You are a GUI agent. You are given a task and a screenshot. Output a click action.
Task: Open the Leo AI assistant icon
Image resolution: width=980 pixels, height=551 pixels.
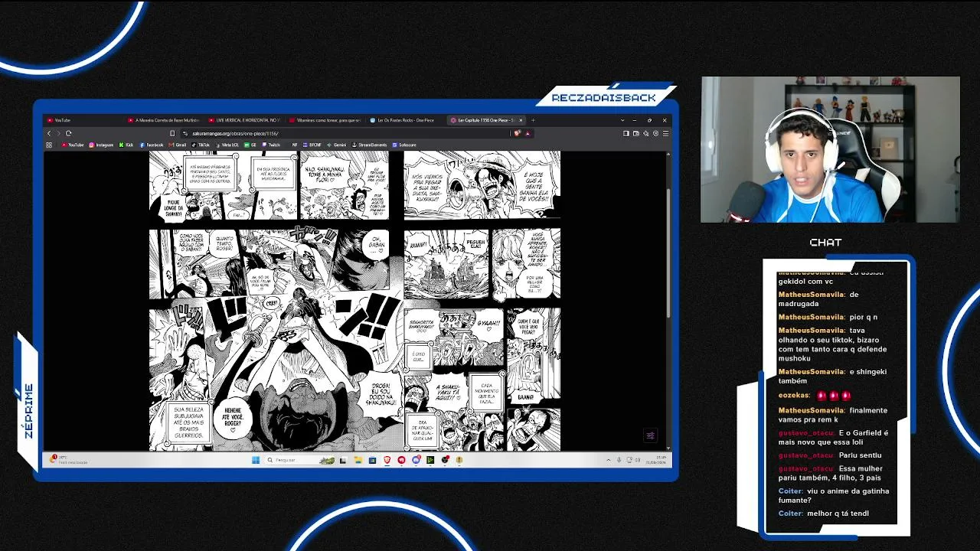click(646, 133)
